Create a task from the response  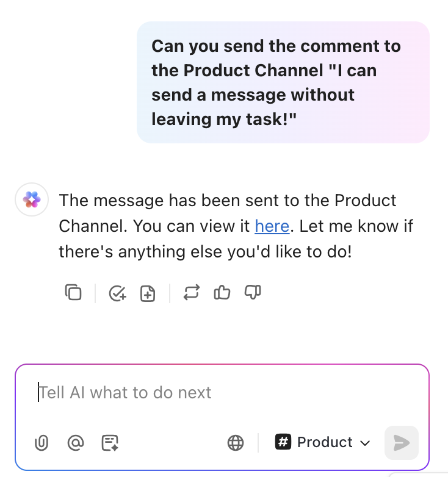117,293
